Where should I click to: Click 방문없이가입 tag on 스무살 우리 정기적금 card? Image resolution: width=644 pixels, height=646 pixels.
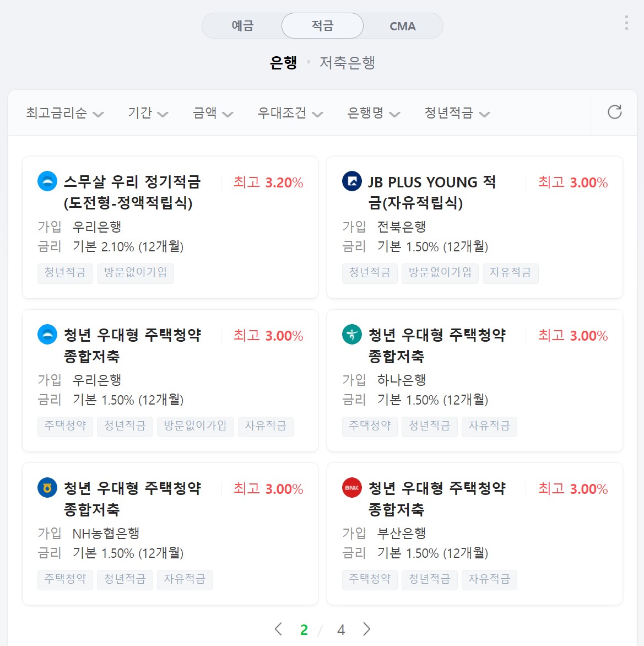pos(136,273)
